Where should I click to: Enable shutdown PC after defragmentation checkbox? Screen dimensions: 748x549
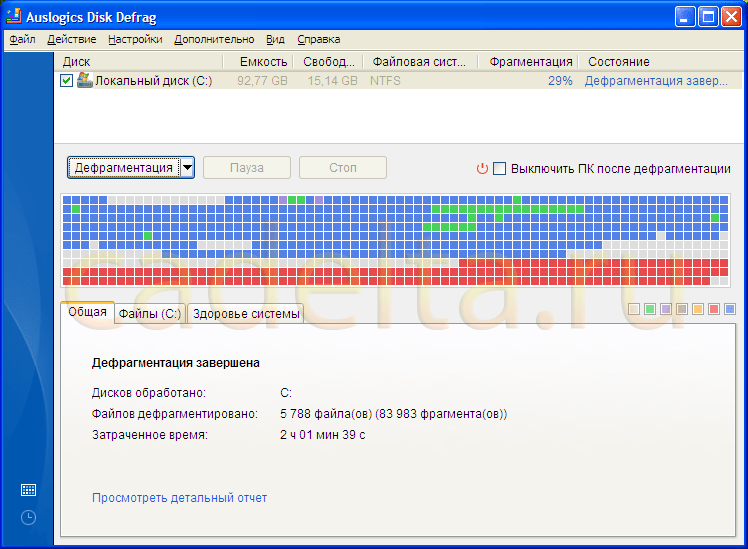[499, 168]
